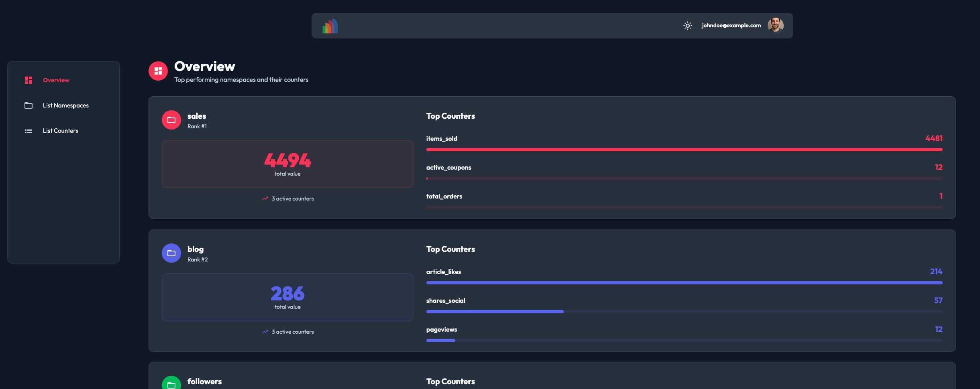Click the green followers namespace folder icon
980x389 pixels.
[x=171, y=384]
